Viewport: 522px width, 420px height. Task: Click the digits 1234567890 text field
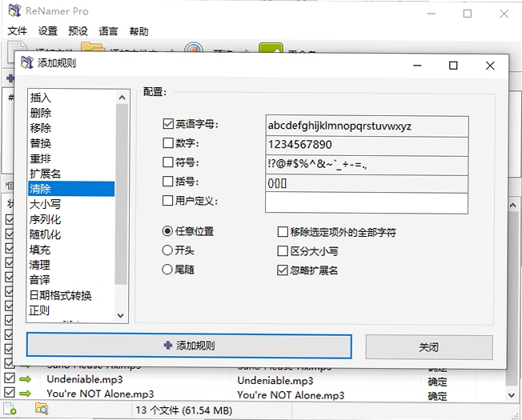(x=367, y=146)
